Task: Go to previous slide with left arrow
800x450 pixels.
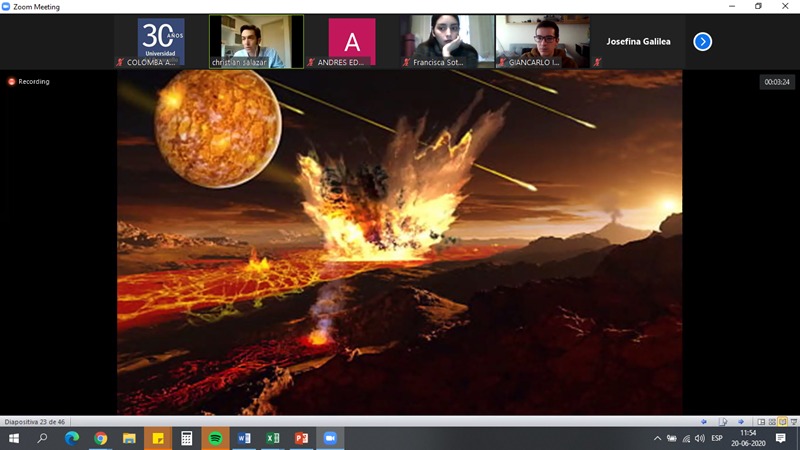Action: 704,422
